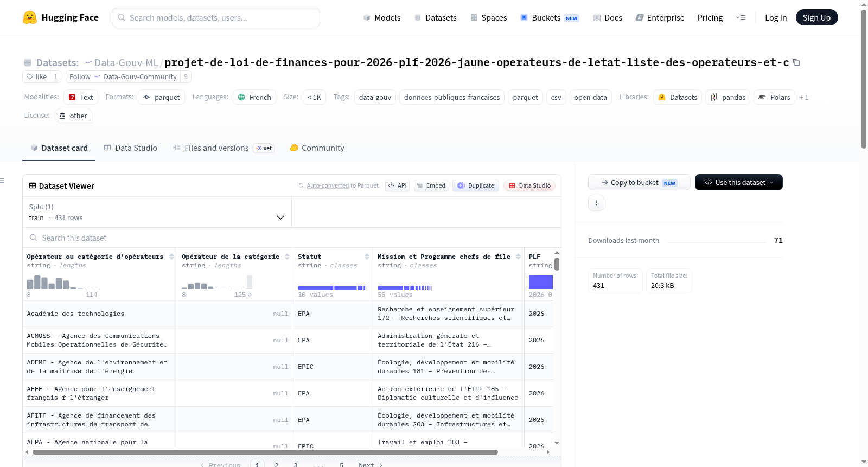The height and width of the screenshot is (467, 868).
Task: Click the table vertical scrollbar thumb
Action: (x=557, y=264)
